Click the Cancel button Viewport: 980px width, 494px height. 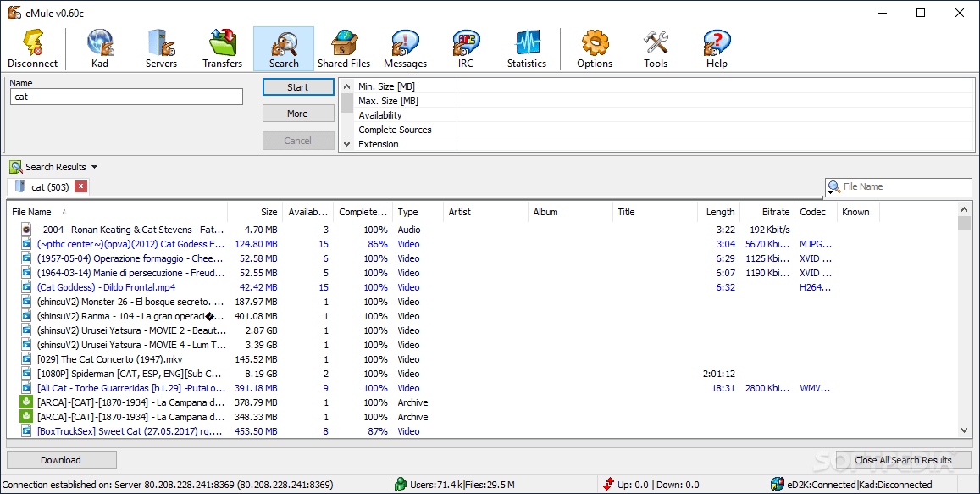[x=298, y=140]
